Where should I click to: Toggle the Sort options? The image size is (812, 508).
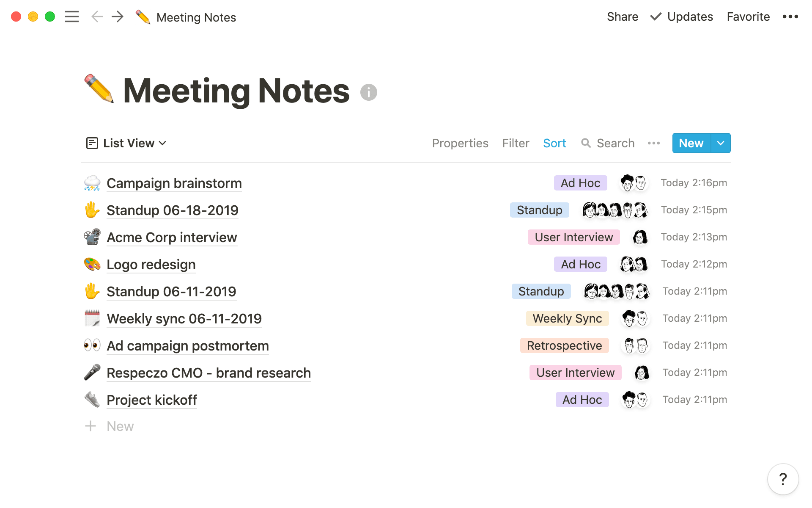554,143
